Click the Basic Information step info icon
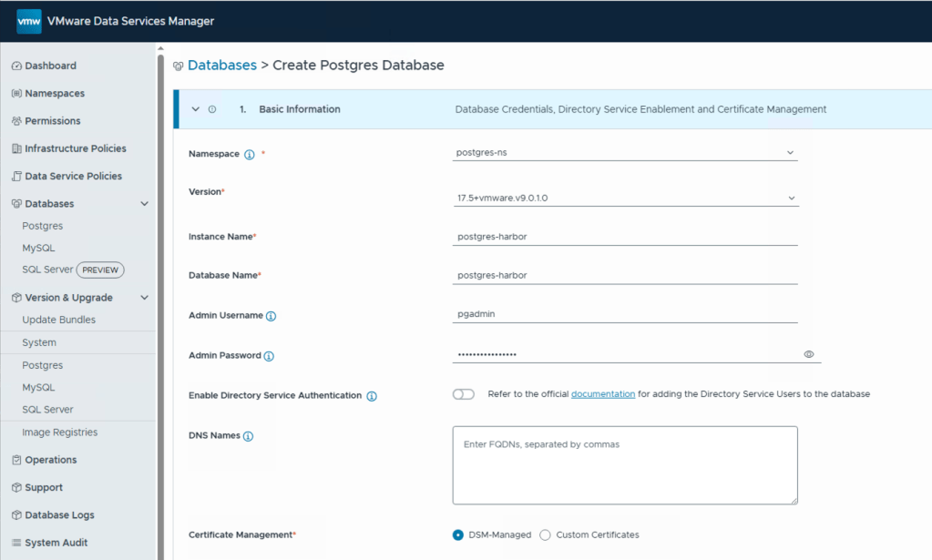This screenshot has height=560, width=932. 212,109
